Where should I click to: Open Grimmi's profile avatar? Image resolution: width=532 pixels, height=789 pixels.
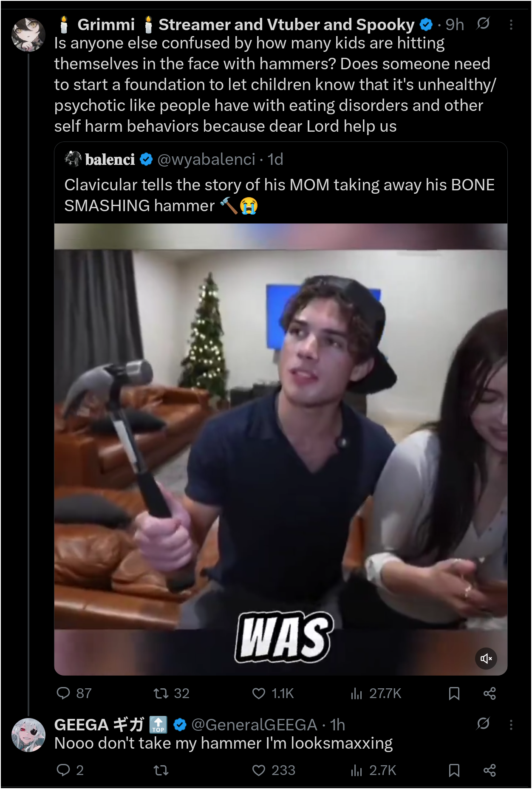point(28,35)
